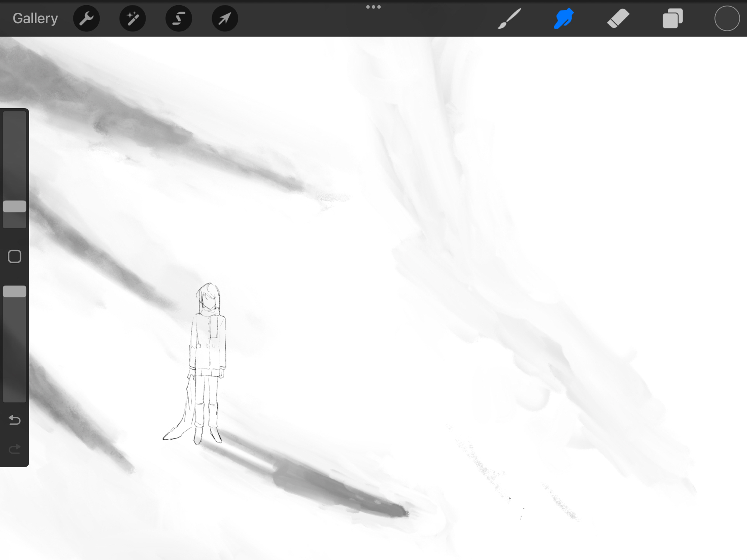
Task: Toggle the square modify button on sidebar
Action: pos(15,256)
